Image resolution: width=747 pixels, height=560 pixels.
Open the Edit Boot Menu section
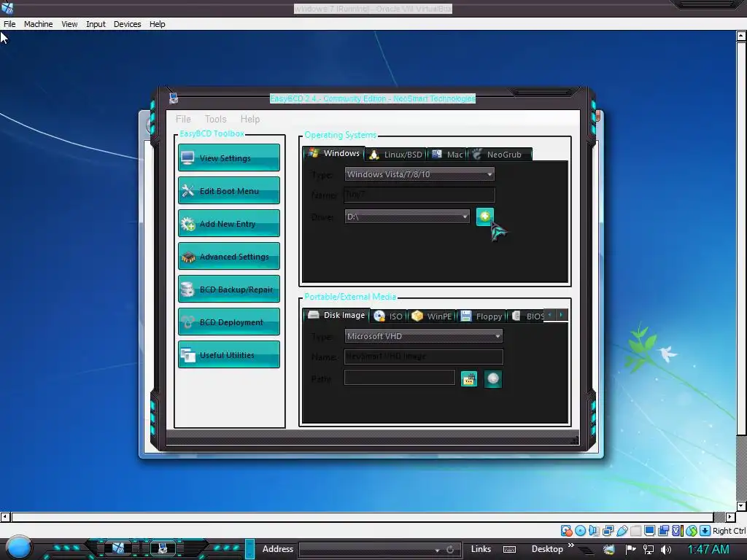228,190
